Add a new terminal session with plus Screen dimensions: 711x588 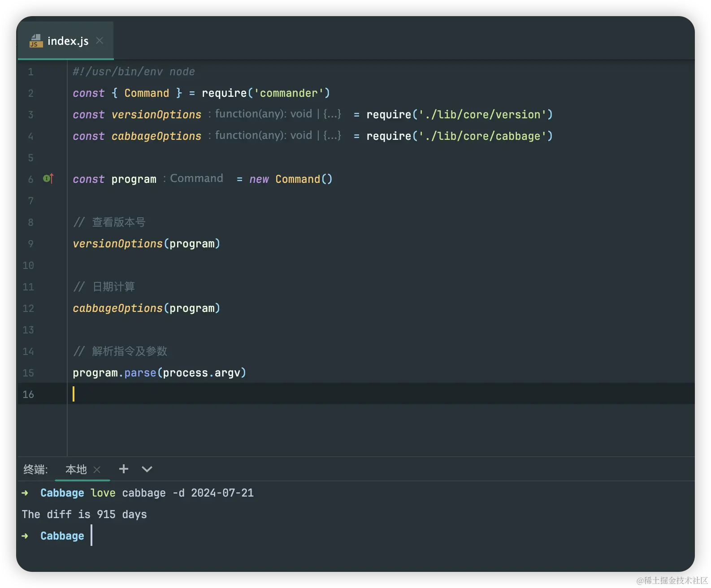point(124,469)
